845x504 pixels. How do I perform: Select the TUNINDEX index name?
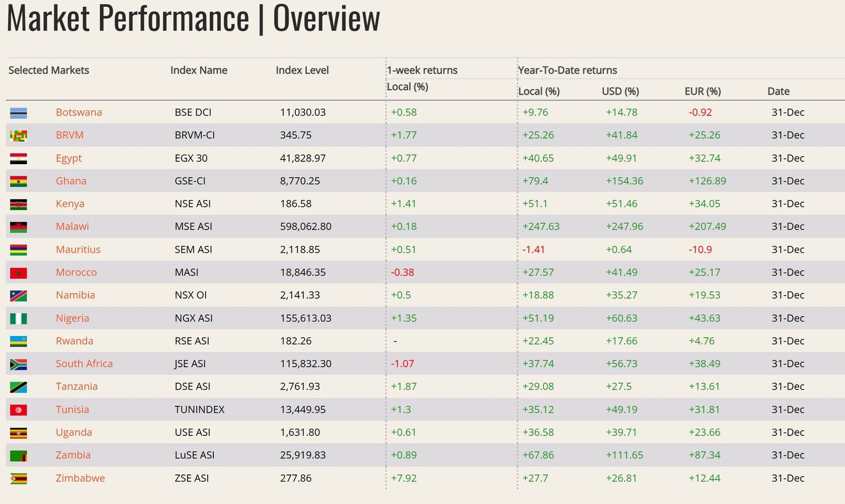point(200,409)
